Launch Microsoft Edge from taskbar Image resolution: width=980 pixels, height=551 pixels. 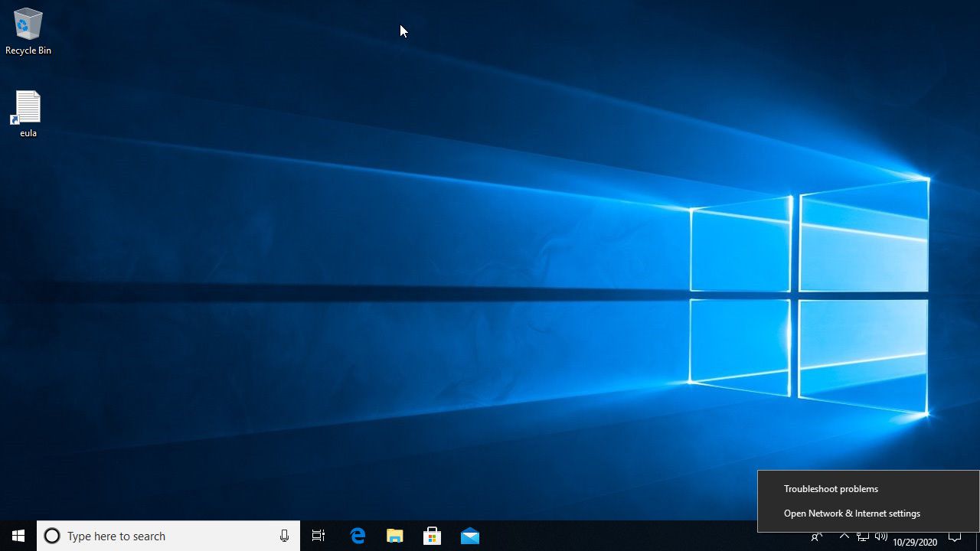tap(358, 536)
